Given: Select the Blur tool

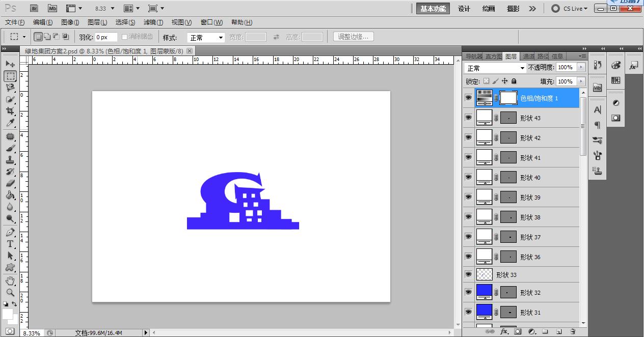Looking at the screenshot, I should 10,207.
